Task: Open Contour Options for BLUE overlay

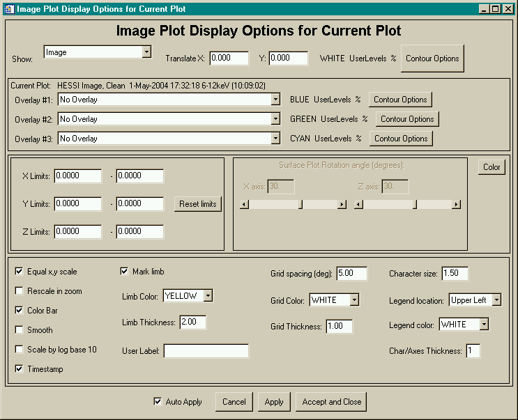Action: pyautogui.click(x=400, y=100)
